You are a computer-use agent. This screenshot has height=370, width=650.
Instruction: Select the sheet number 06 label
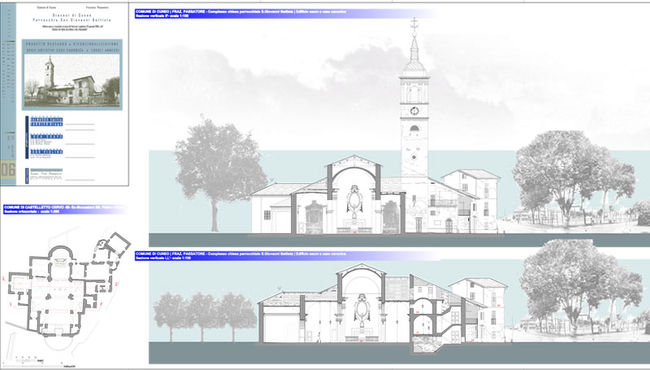(x=8, y=170)
